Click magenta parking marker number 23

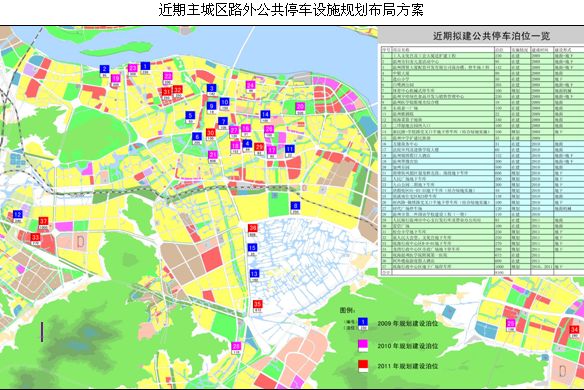(x=133, y=70)
